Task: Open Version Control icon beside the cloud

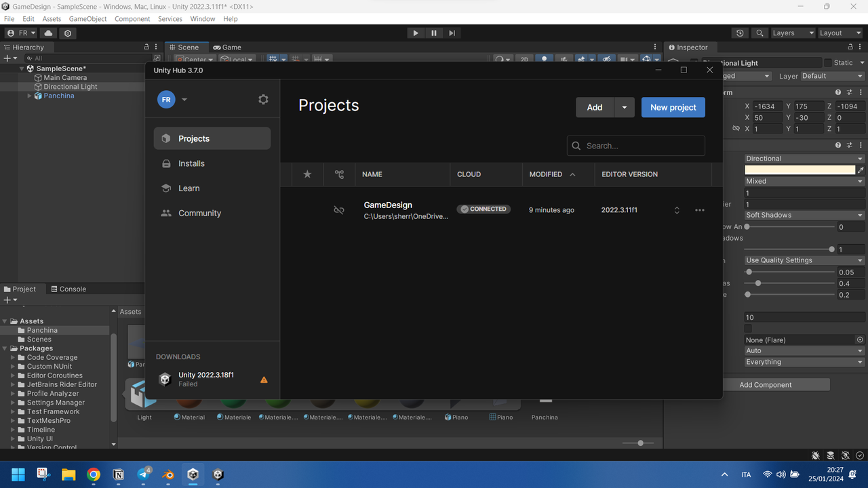Action: 68,33
